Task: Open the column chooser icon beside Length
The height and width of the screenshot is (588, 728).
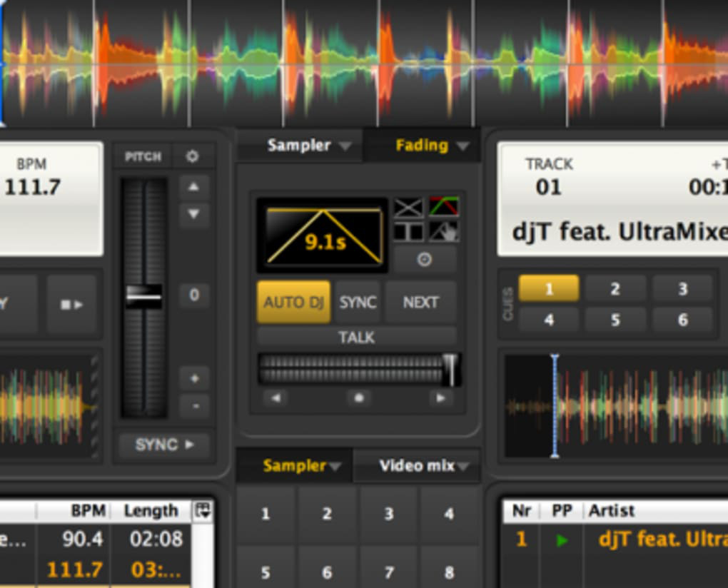Action: point(203,510)
